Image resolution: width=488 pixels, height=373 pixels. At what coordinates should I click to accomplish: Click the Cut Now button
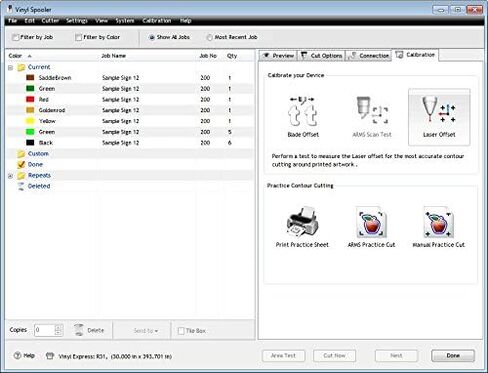click(334, 356)
